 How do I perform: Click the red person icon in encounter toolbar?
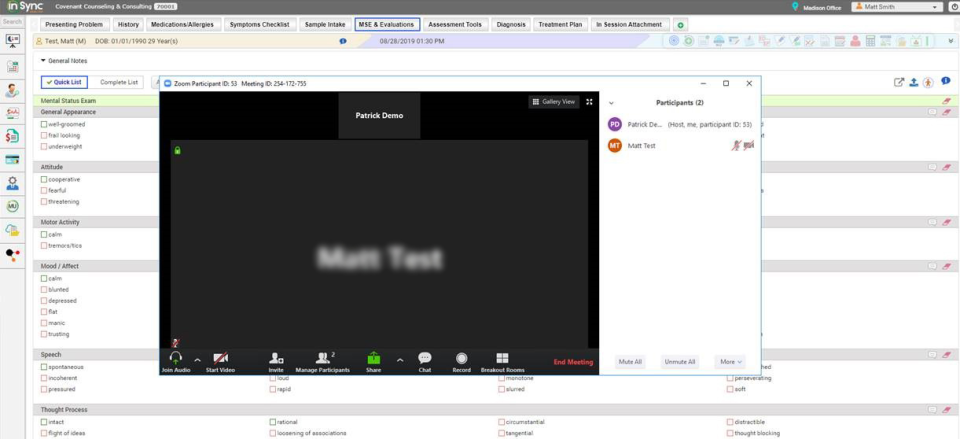coord(855,41)
